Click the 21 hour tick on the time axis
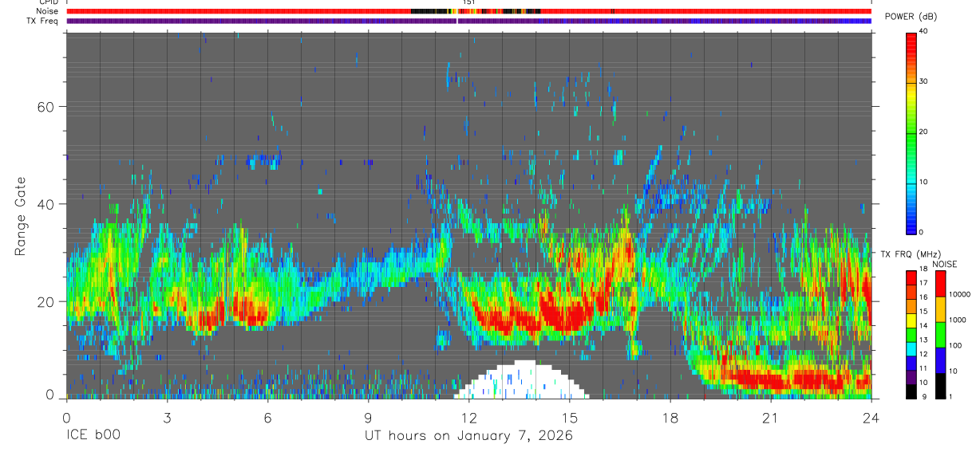This screenshot has width=980, height=452. tap(771, 418)
